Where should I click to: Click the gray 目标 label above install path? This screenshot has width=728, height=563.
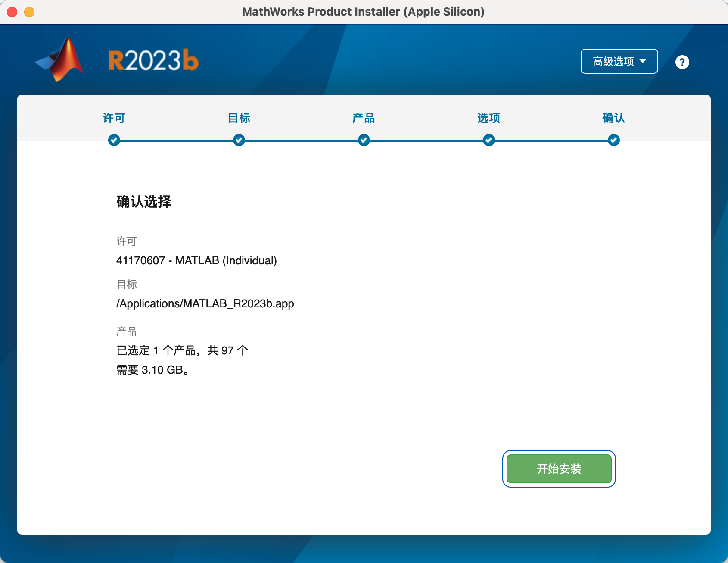point(127,284)
